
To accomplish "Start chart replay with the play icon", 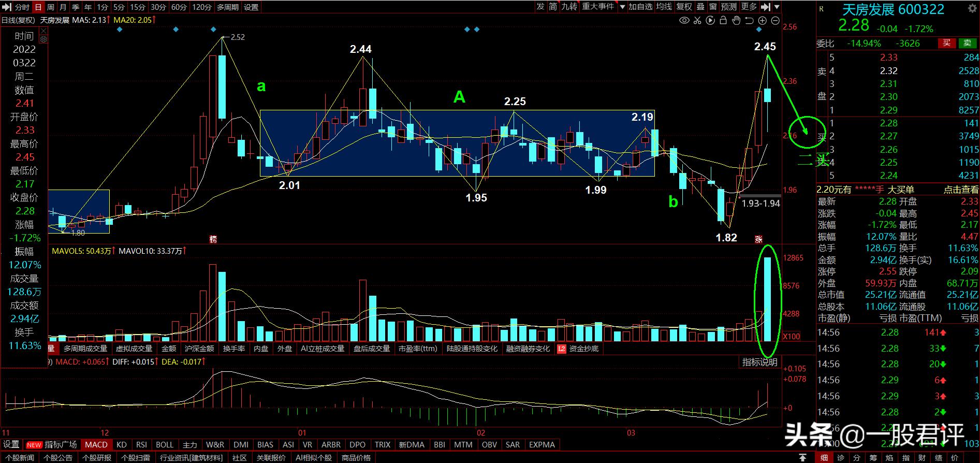I will [710, 21].
